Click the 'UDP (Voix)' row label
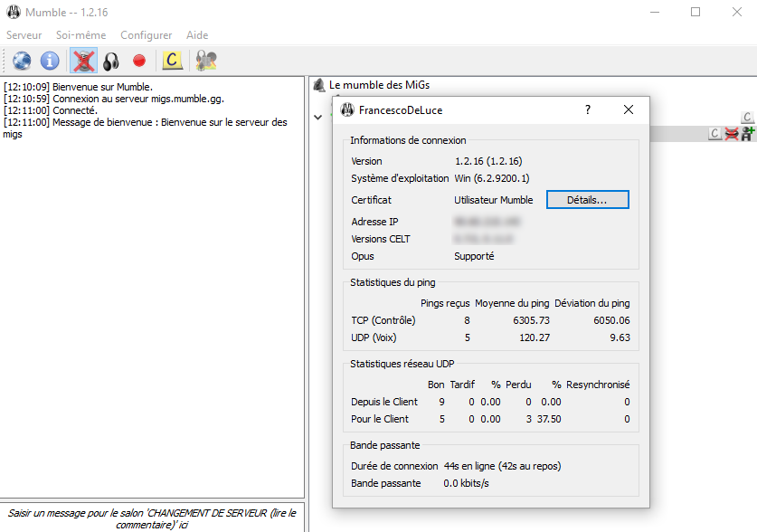This screenshot has width=757, height=532. (x=374, y=338)
